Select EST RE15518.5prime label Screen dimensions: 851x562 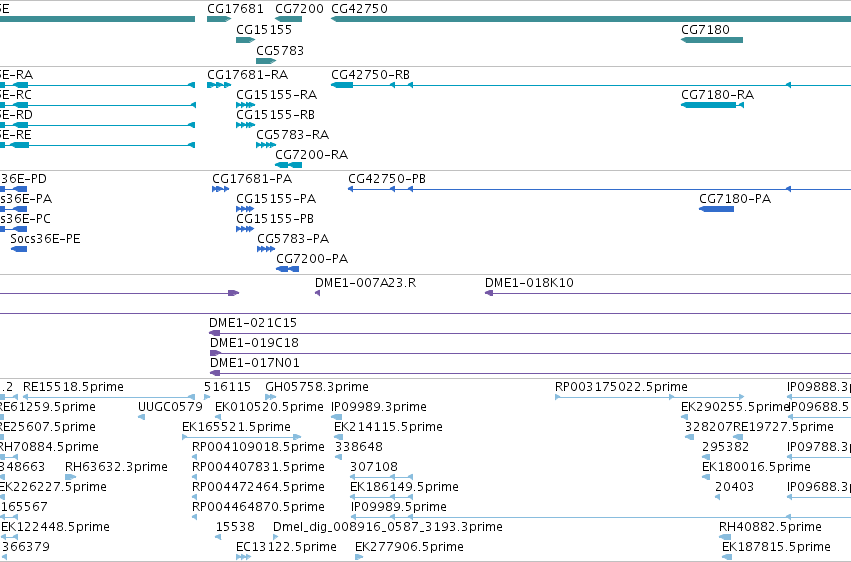pyautogui.click(x=73, y=387)
